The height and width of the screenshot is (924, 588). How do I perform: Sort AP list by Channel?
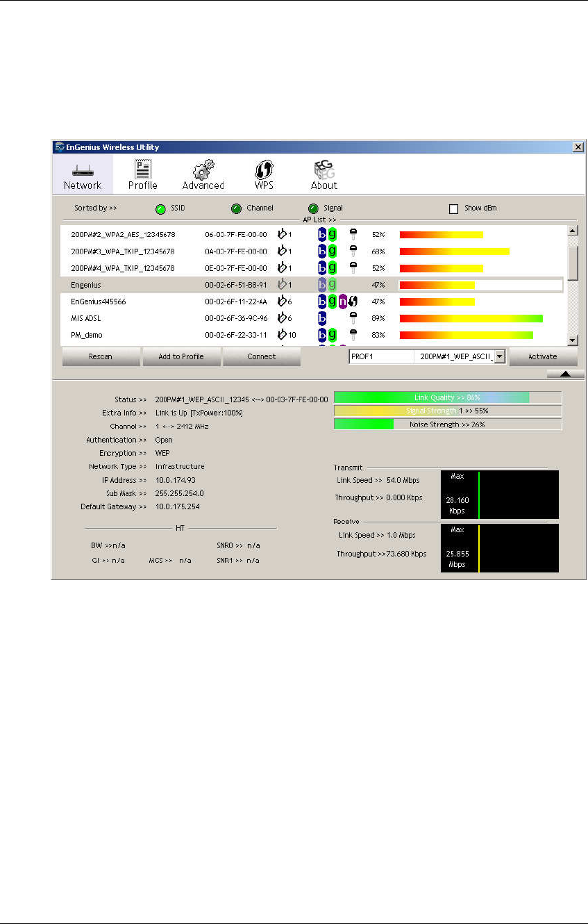pos(236,208)
